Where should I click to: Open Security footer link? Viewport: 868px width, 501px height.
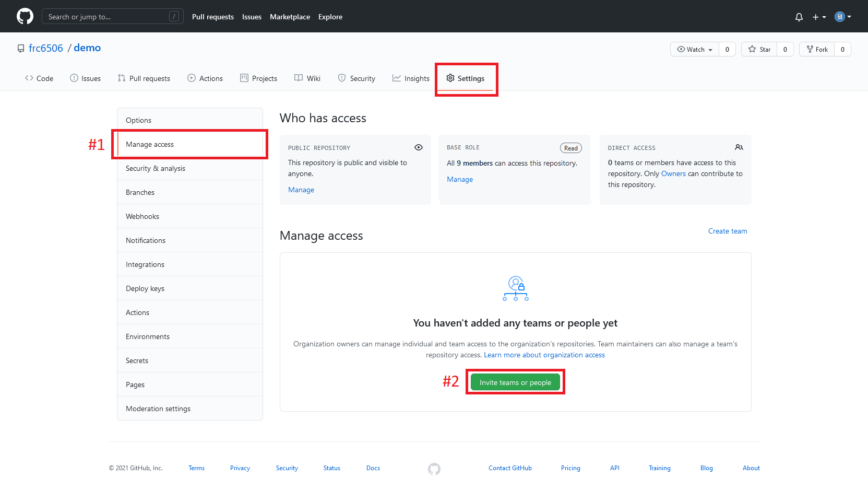coord(287,468)
